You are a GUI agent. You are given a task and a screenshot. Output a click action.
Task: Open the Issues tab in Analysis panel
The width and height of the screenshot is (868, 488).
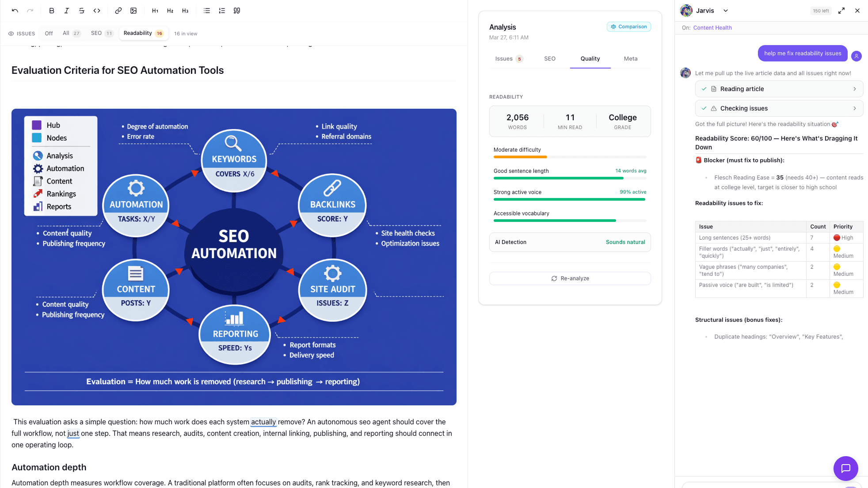pyautogui.click(x=507, y=58)
